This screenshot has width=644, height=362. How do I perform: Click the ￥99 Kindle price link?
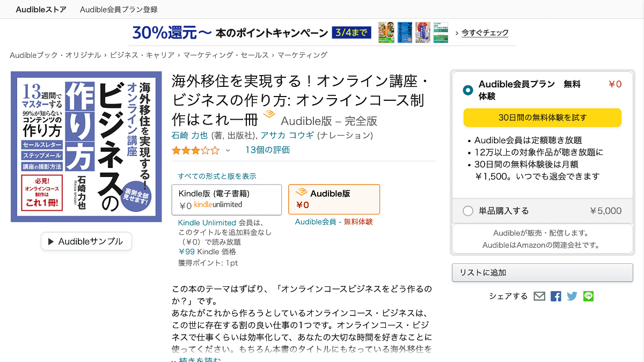coord(186,252)
